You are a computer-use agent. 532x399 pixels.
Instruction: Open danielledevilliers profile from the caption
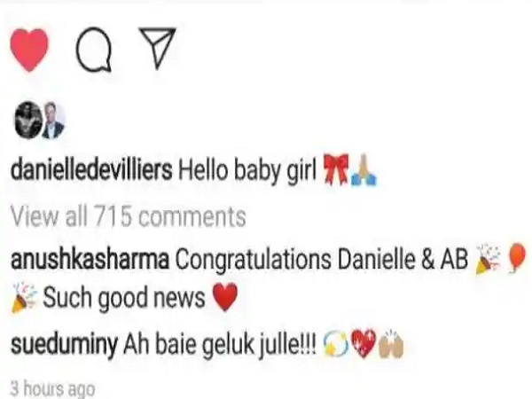tap(91, 168)
